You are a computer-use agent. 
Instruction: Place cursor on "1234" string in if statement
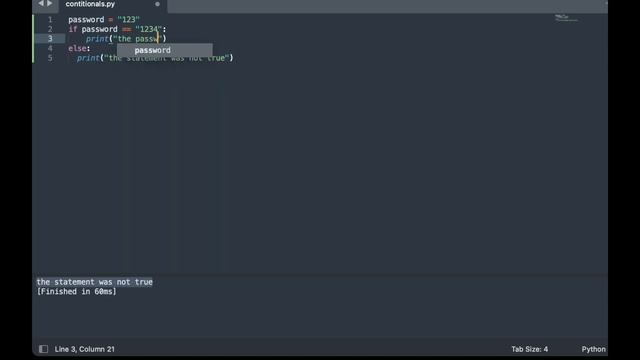click(149, 29)
